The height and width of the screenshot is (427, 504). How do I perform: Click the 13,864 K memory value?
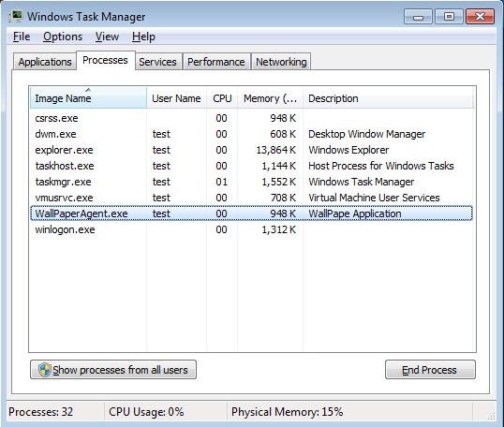click(275, 150)
